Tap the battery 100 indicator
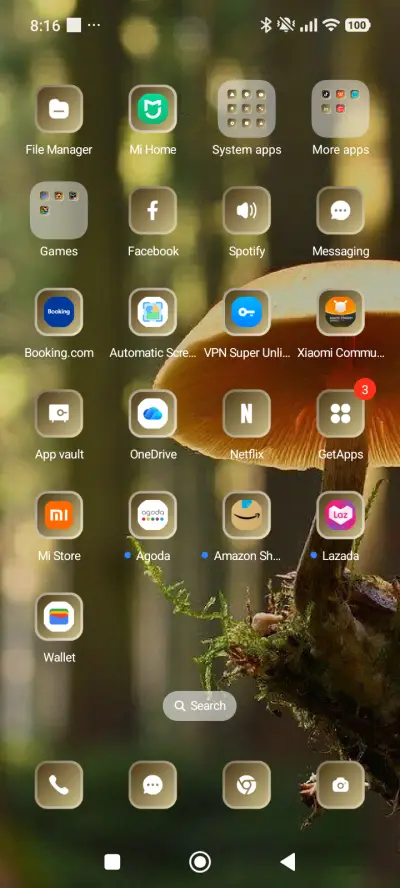Image resolution: width=400 pixels, height=888 pixels. [357, 25]
